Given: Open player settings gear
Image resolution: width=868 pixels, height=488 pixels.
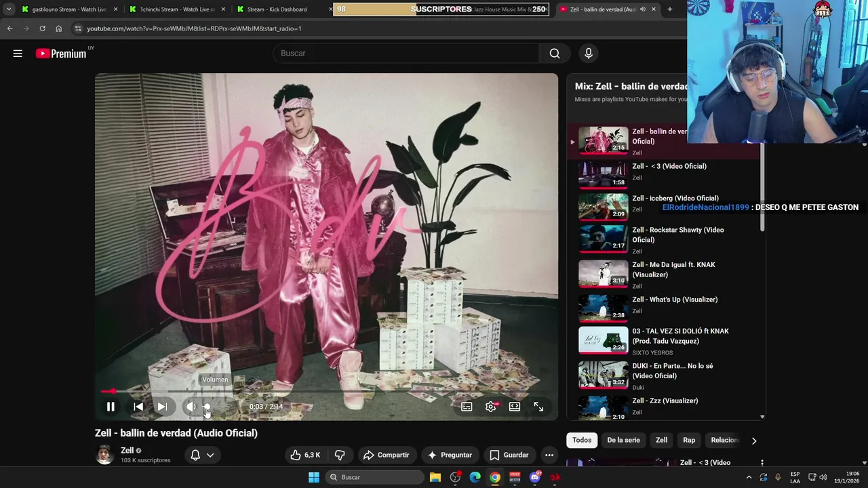Looking at the screenshot, I should [x=491, y=407].
